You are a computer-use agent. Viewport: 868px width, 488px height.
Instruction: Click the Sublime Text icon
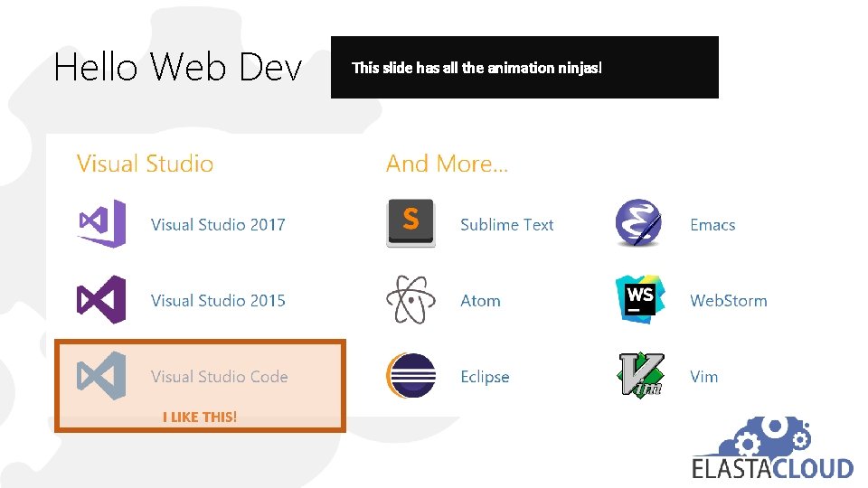coord(410,223)
